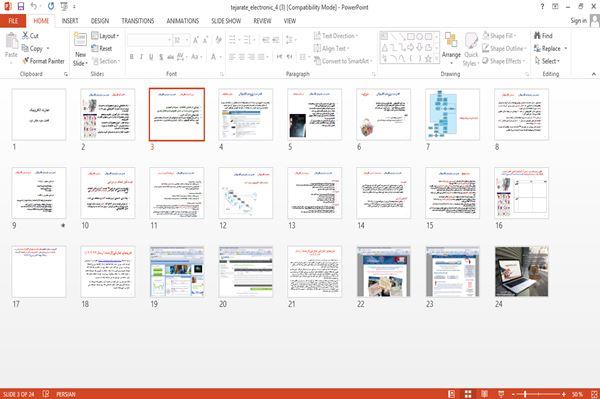
Task: Click the Arrange icon in Drawing group
Action: [451, 40]
